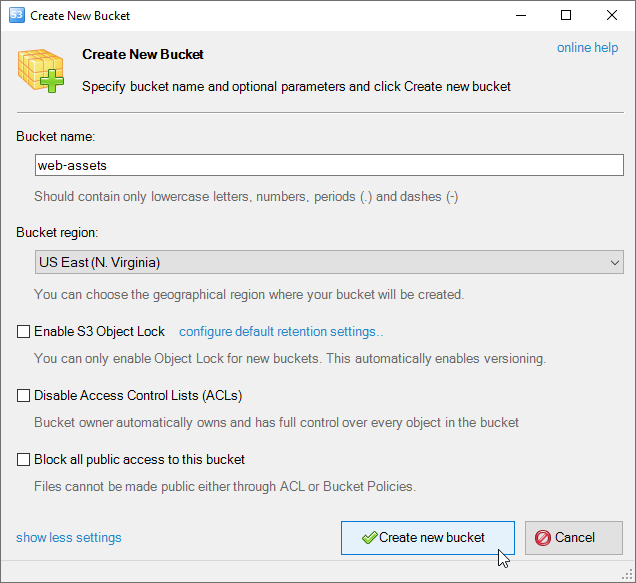The width and height of the screenshot is (636, 583).
Task: Click the lowercase letters naming hint text
Action: (x=246, y=196)
